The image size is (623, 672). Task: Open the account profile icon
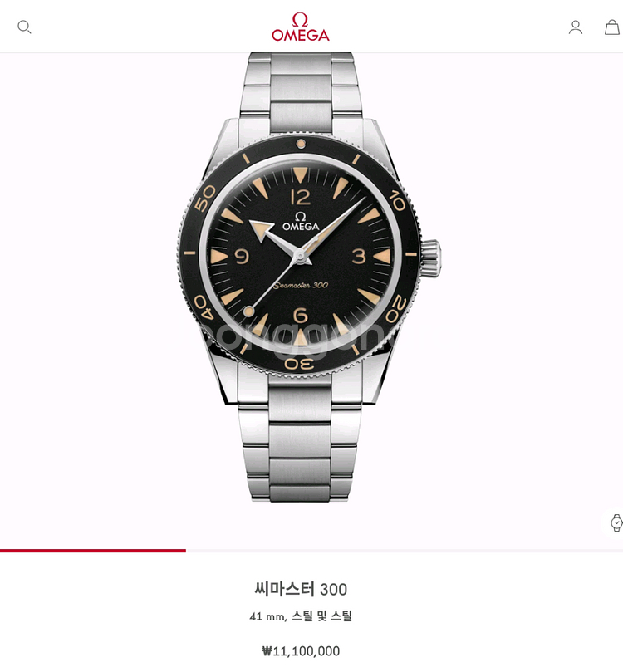click(x=575, y=27)
